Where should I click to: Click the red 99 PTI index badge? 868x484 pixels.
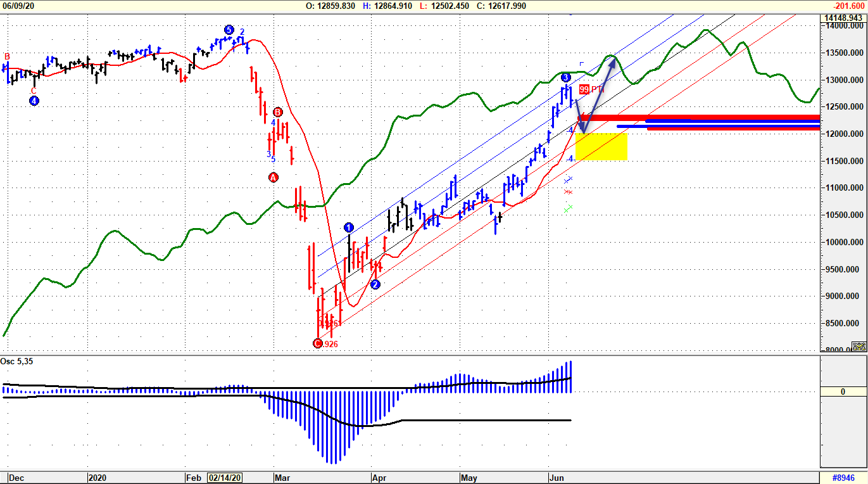point(584,89)
